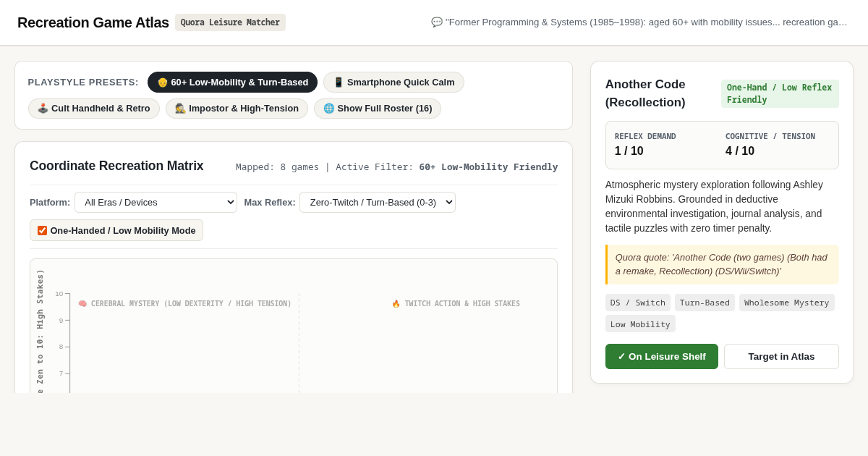
Task: Toggle One-Handed / Low Mobility Mode checkbox
Action: coord(42,231)
